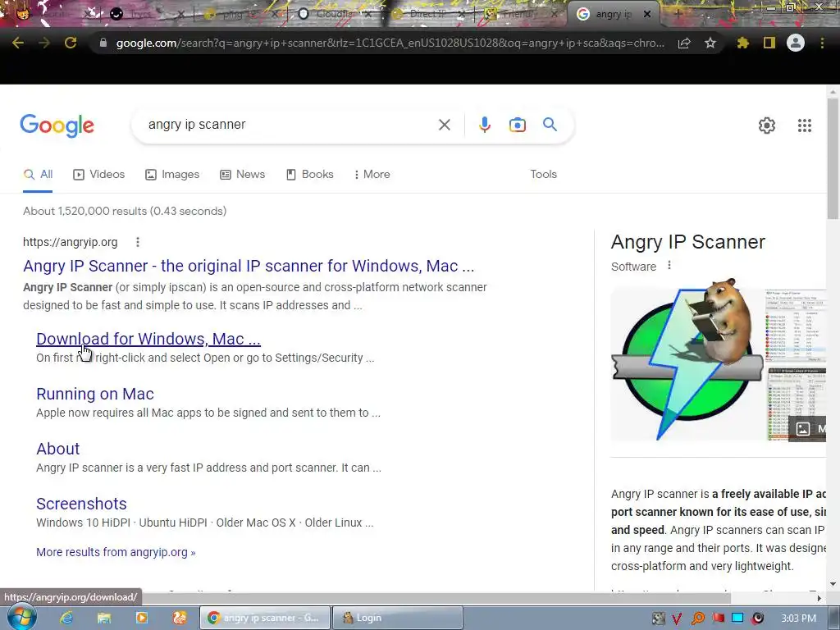Close the active angry ip tab
The height and width of the screenshot is (630, 840).
[647, 15]
